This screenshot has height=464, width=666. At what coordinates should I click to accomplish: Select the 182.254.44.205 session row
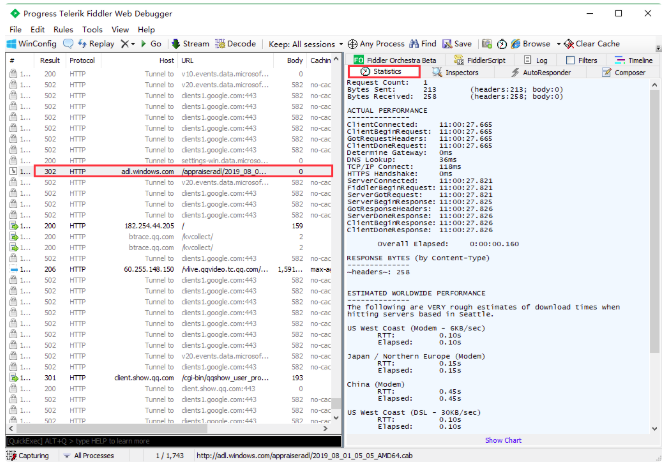click(170, 226)
